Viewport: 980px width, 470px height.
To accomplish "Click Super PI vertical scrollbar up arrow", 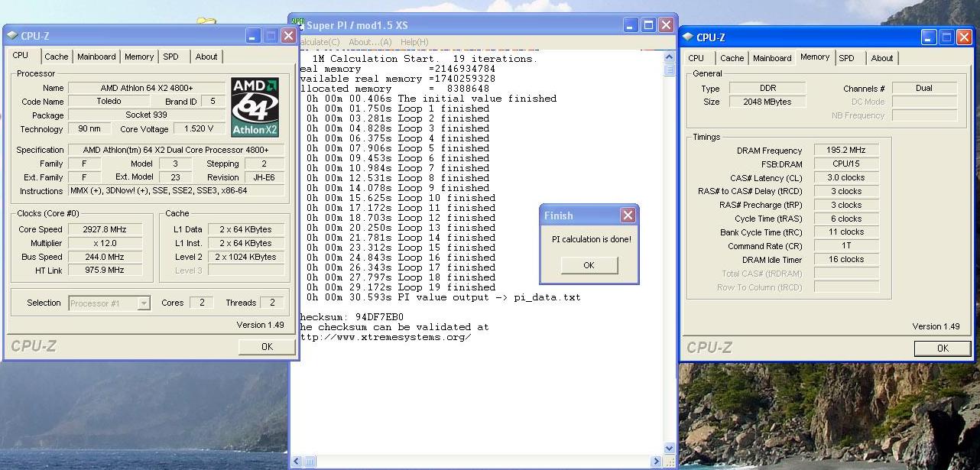I will click(670, 57).
